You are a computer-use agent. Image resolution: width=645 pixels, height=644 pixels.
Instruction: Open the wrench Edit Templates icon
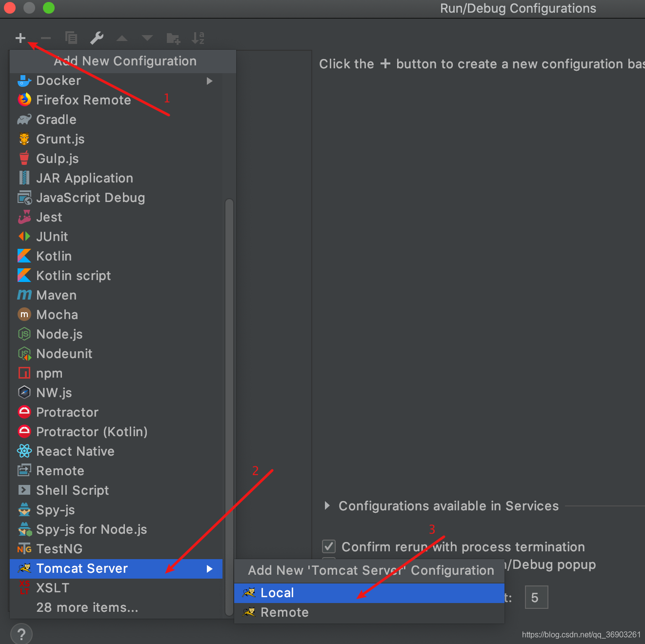97,38
